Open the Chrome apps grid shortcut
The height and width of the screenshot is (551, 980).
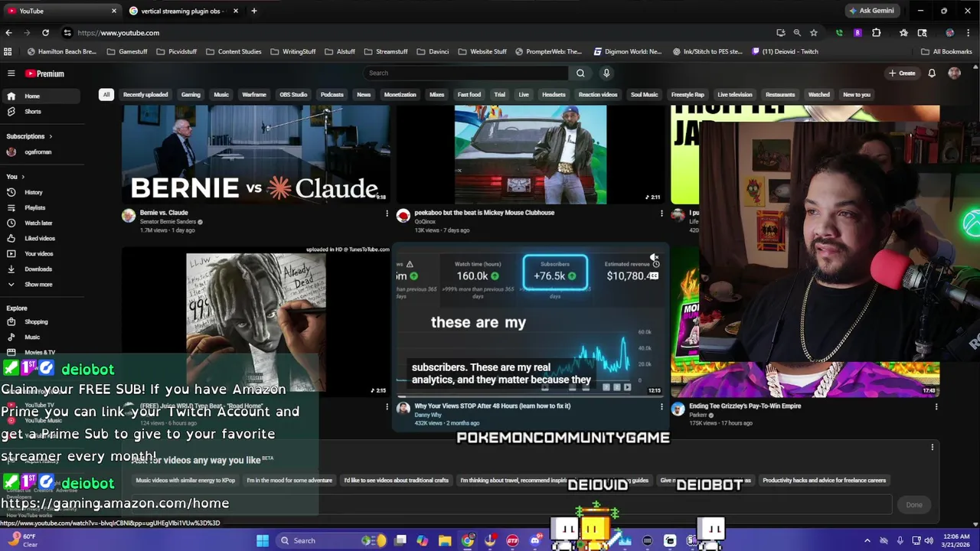pyautogui.click(x=8, y=52)
